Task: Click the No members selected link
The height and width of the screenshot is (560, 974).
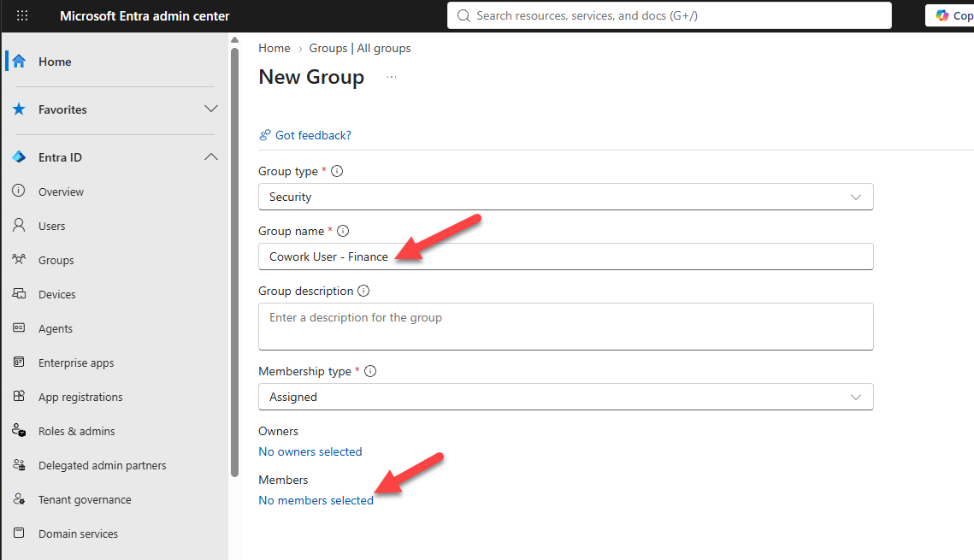Action: coord(316,500)
